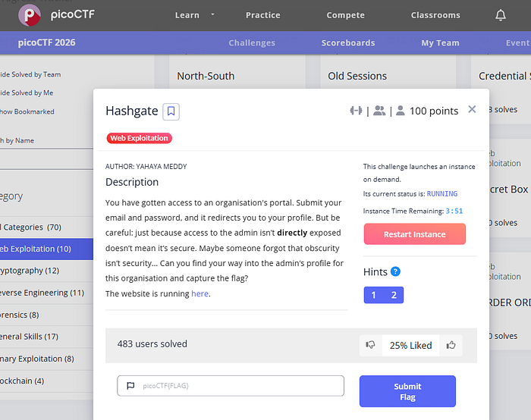Reveal hint 2

pyautogui.click(x=394, y=295)
